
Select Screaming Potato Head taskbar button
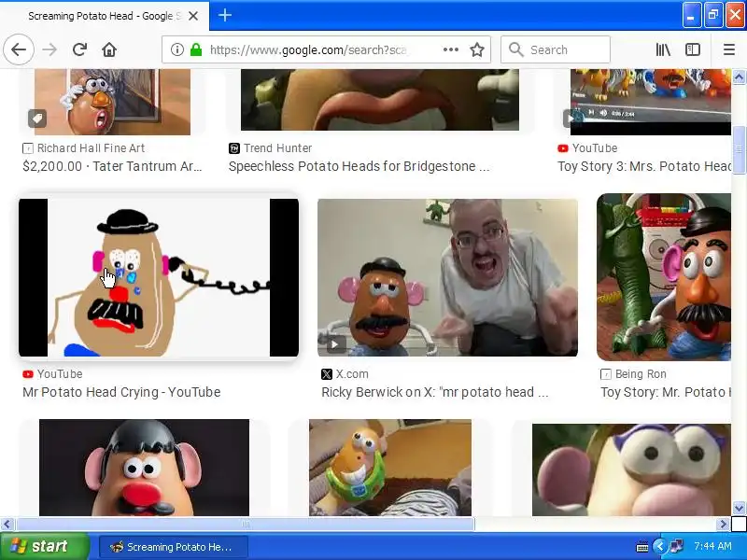coord(174,547)
